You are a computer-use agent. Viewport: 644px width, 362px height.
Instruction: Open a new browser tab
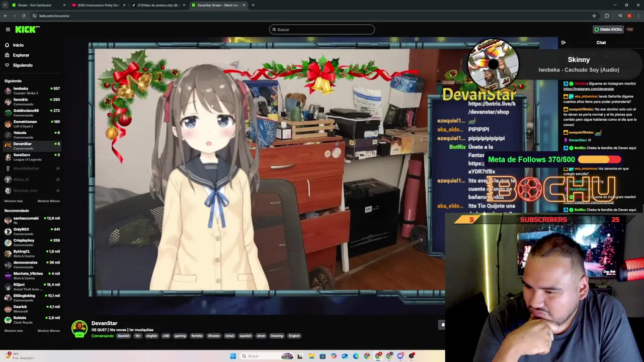[x=253, y=5]
